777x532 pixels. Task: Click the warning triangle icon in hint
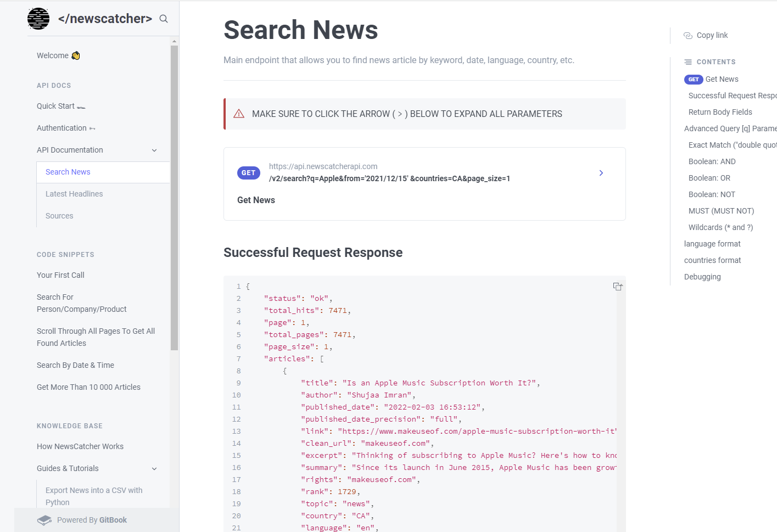pos(239,114)
